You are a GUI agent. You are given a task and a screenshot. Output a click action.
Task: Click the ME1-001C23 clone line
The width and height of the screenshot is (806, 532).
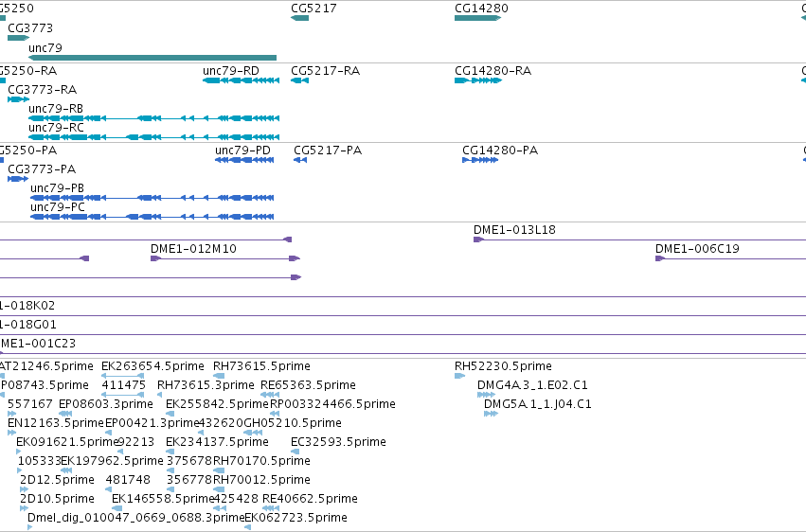[403, 353]
